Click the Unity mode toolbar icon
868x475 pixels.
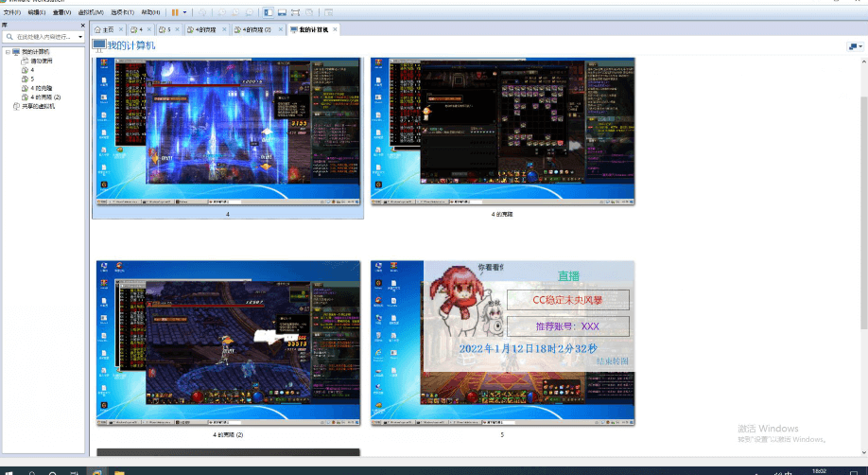click(309, 12)
